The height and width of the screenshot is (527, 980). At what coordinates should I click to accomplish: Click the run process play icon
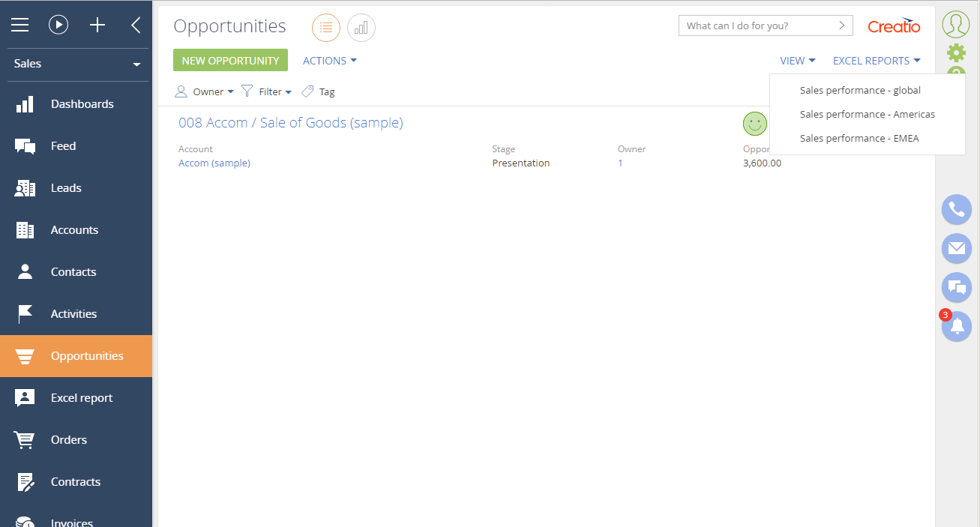tap(58, 24)
